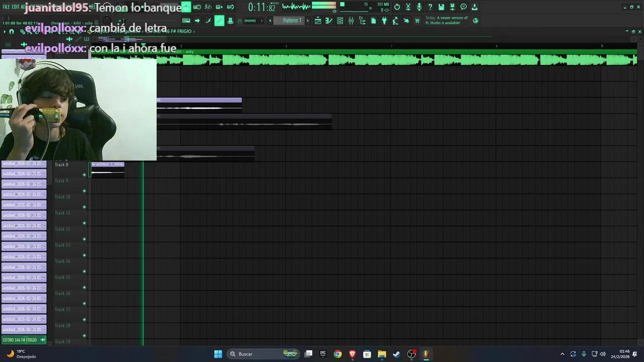The image size is (644, 362).
Task: Click the Undo icon
Action: coord(396,7)
